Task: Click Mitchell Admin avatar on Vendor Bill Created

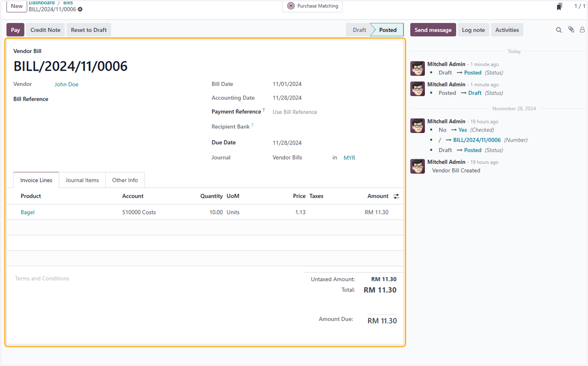Action: pyautogui.click(x=417, y=166)
